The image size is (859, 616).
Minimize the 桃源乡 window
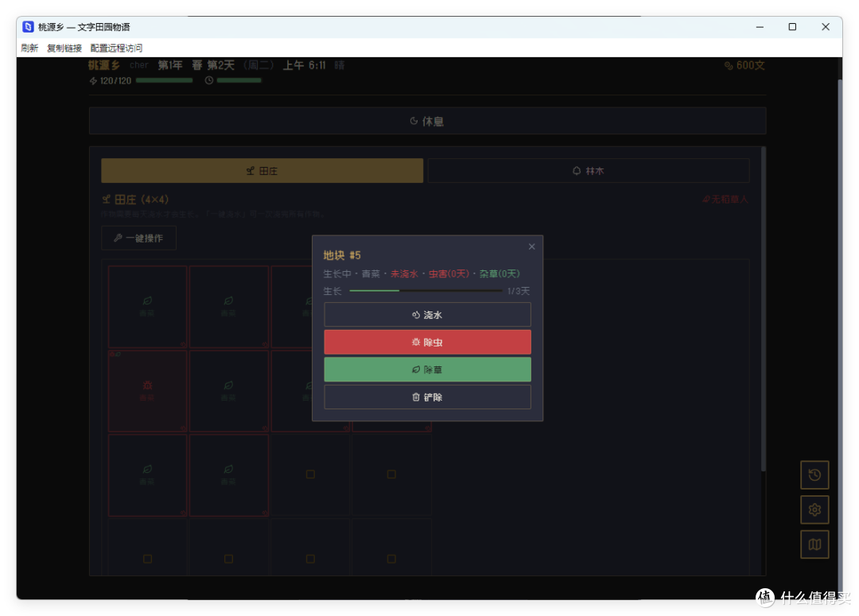tap(760, 27)
